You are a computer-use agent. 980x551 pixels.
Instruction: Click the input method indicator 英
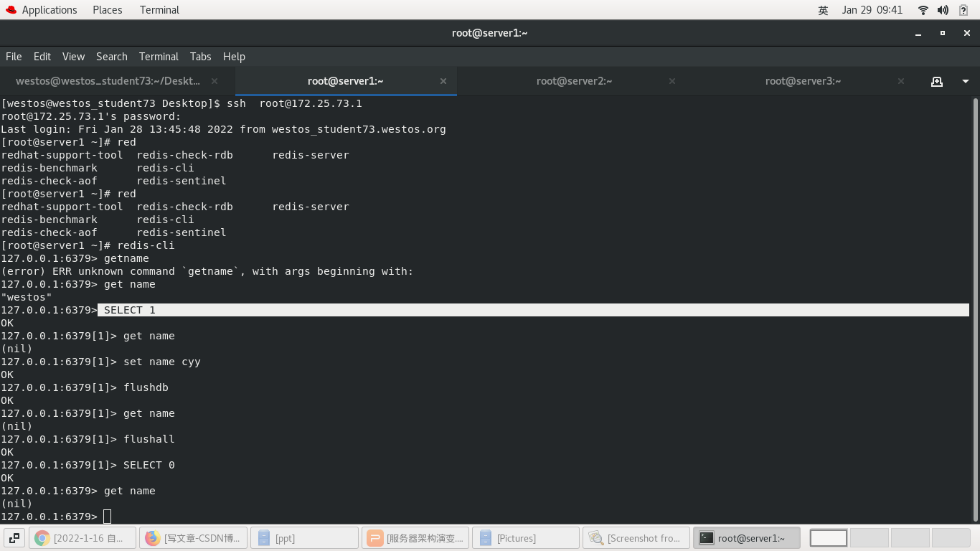(823, 10)
